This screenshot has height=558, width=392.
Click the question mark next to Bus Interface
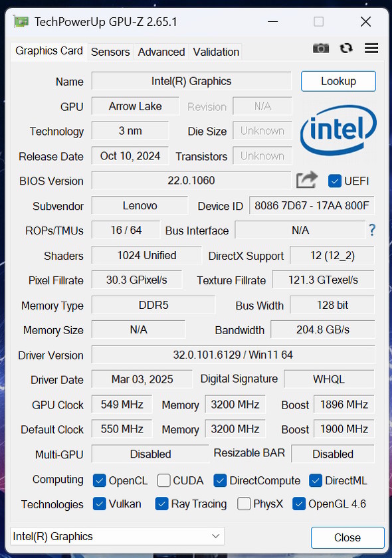pos(372,230)
